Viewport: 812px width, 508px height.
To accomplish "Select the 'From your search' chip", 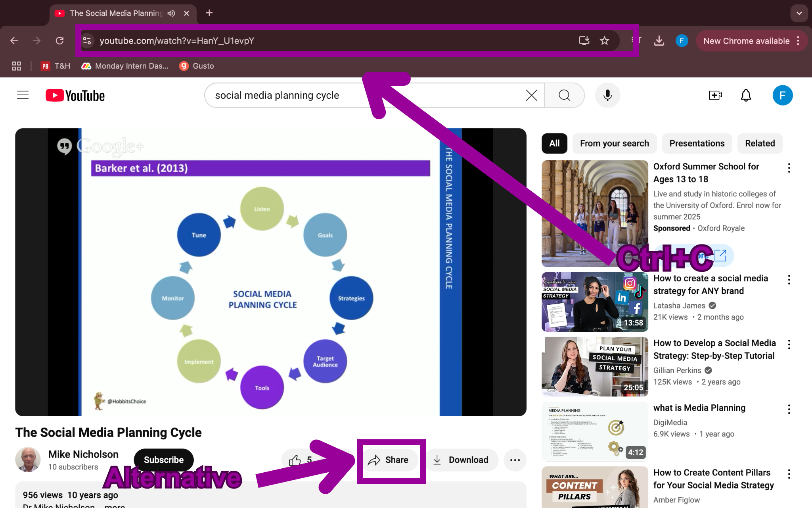I will click(x=615, y=143).
